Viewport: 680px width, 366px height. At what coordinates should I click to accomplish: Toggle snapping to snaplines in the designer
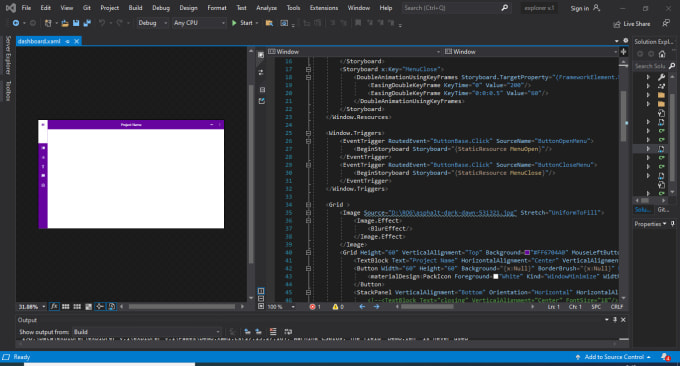point(100,307)
